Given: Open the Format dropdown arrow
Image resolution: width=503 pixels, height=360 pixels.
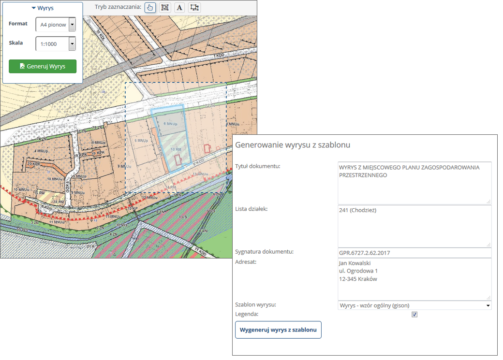Looking at the screenshot, I should pyautogui.click(x=72, y=25).
